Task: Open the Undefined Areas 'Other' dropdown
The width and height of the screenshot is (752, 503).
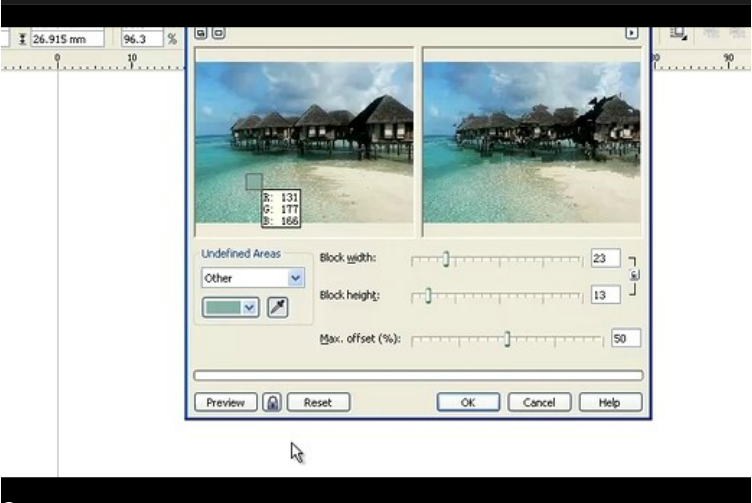Action: pos(253,278)
